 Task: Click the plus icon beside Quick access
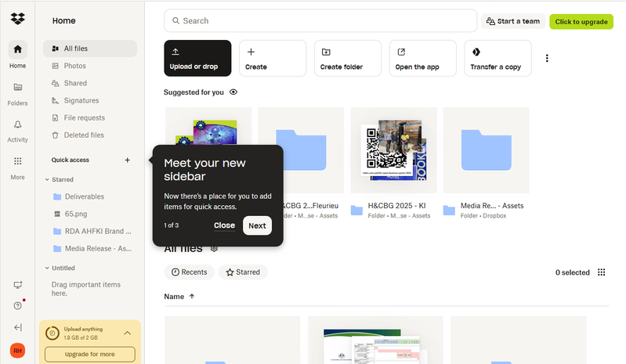[128, 160]
